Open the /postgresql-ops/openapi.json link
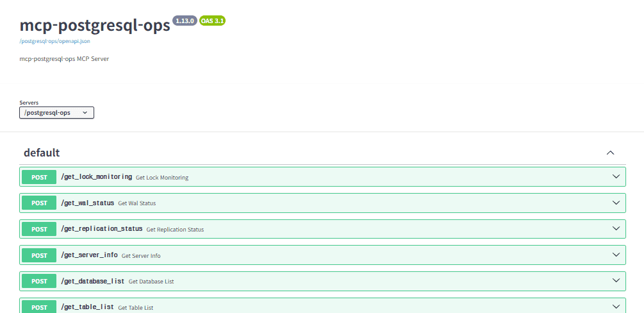This screenshot has width=644, height=313. pyautogui.click(x=54, y=40)
